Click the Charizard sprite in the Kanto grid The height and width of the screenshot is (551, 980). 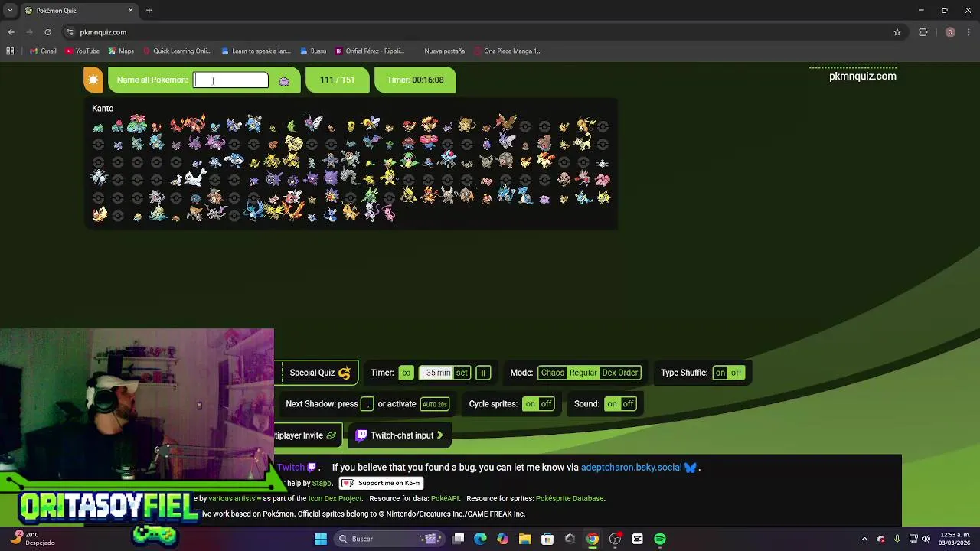pyautogui.click(x=194, y=124)
